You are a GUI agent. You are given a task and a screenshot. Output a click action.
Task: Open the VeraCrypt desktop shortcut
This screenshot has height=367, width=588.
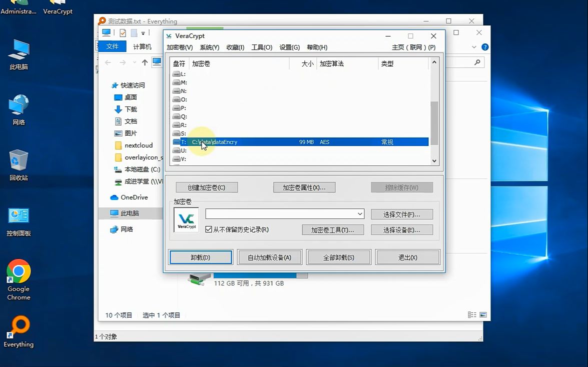click(58, 7)
